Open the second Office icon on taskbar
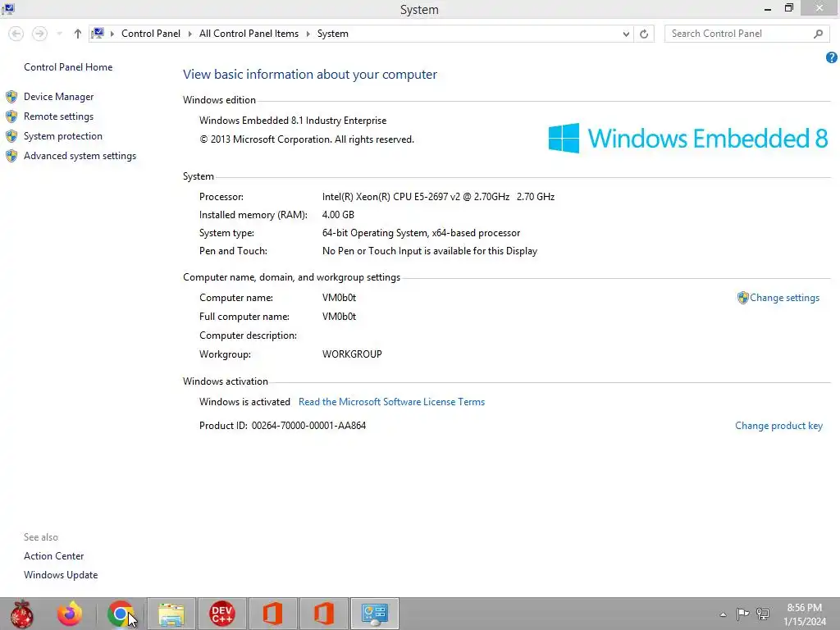 (323, 614)
